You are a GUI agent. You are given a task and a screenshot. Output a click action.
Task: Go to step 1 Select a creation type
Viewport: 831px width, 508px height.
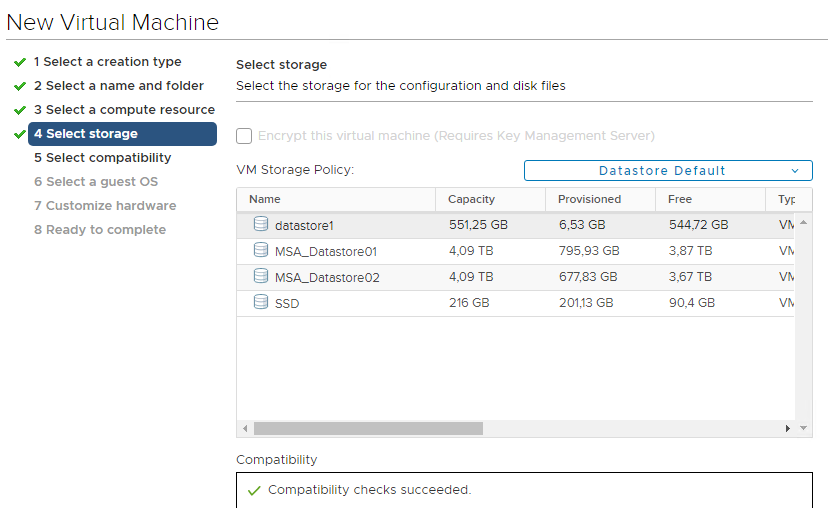(x=108, y=61)
